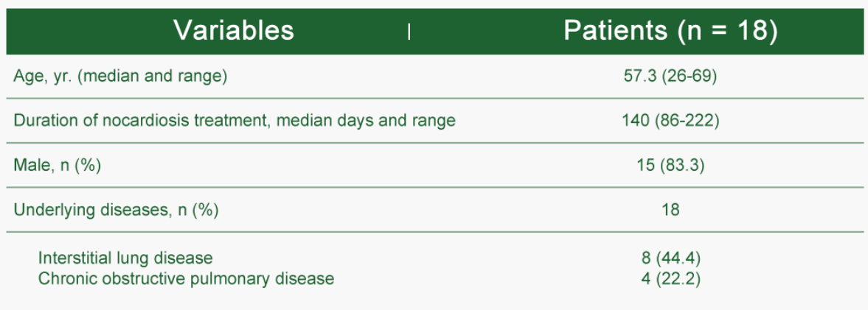Click the value 8 (44.4)
The height and width of the screenshot is (310, 868).
pos(670,258)
